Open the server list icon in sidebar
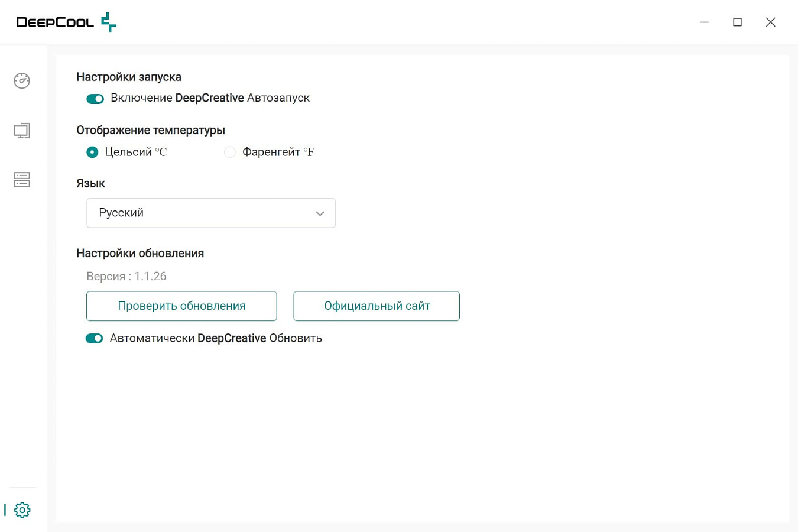 click(22, 180)
